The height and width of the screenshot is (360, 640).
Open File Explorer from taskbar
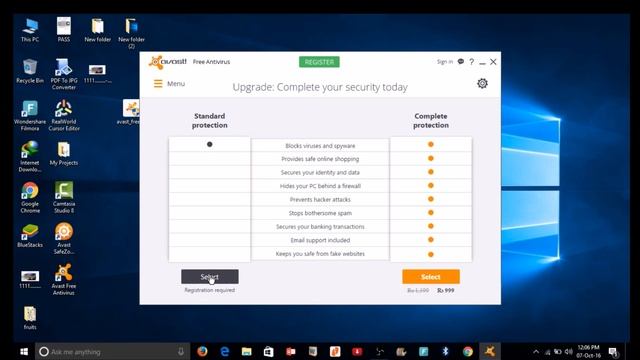pyautogui.click(x=247, y=351)
